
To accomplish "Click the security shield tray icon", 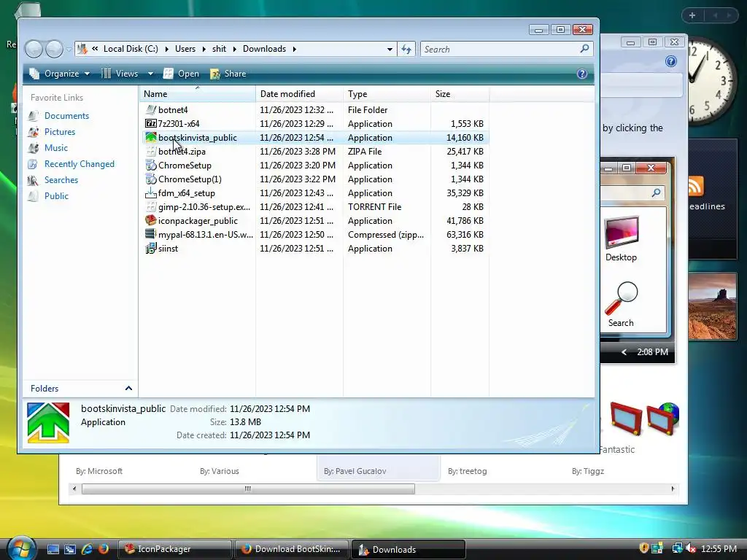I will tap(643, 548).
